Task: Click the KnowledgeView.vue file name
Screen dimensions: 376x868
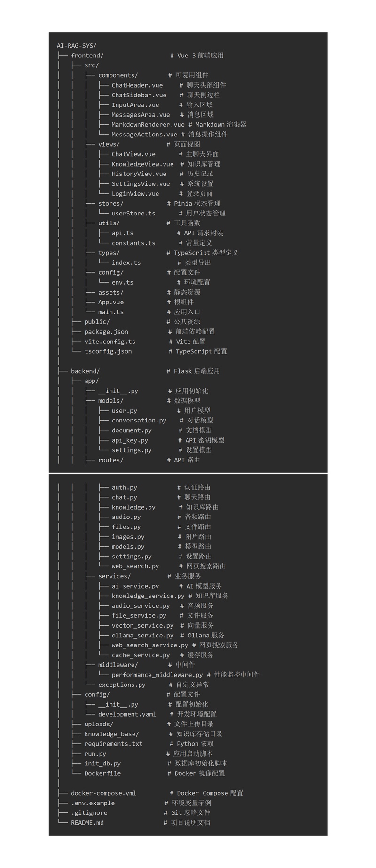Action: tap(142, 164)
